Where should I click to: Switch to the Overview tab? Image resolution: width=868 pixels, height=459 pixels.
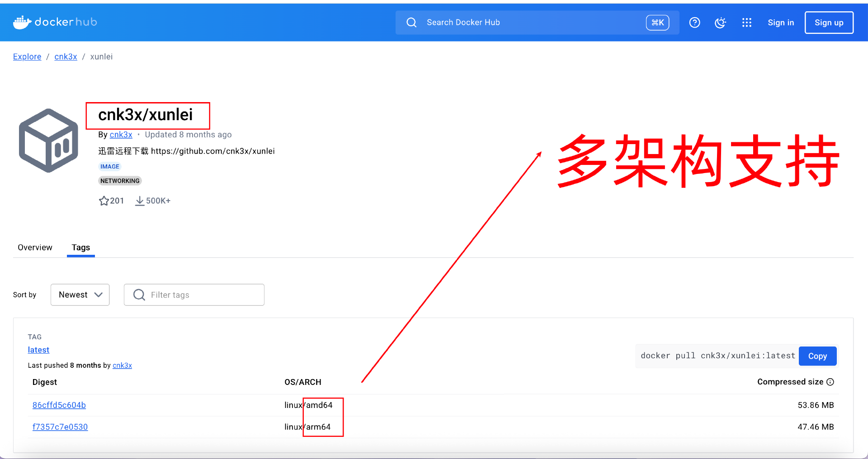[35, 248]
